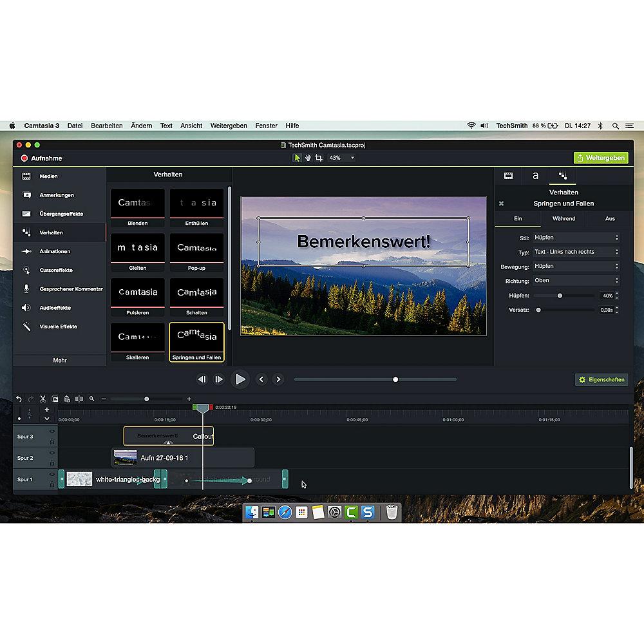
Task: Toggle visibility eye for Spur 1
Action: click(52, 475)
